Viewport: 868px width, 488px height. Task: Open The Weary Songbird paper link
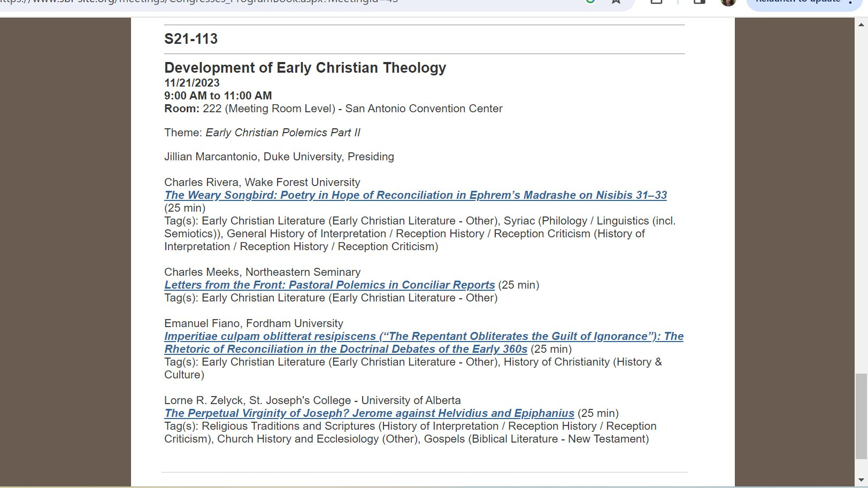click(415, 195)
